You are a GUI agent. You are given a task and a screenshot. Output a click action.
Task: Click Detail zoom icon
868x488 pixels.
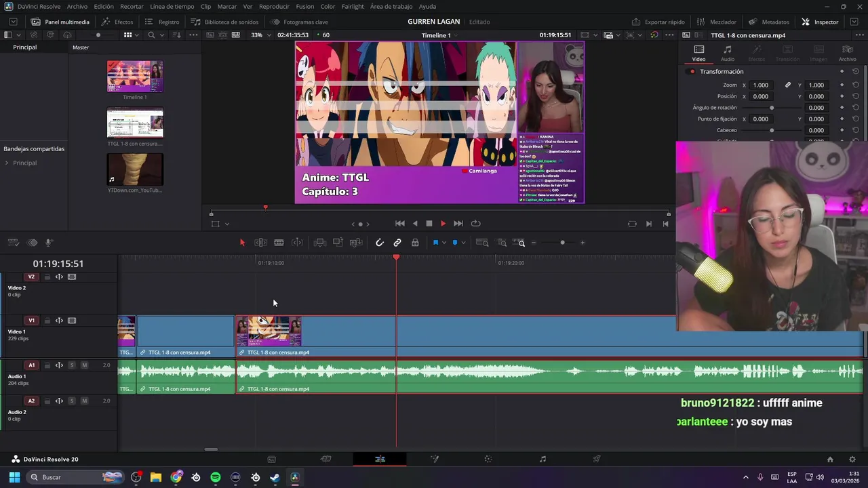click(x=502, y=243)
